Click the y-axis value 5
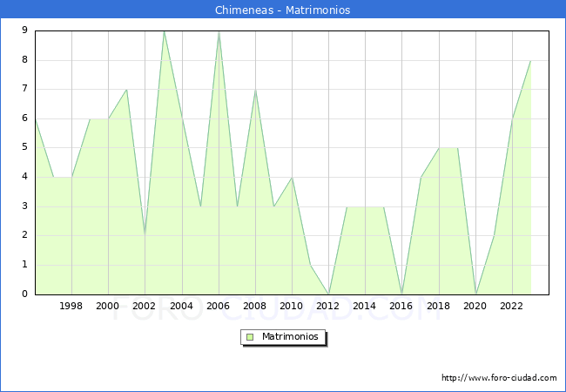Screen dimensions: 566x392 (x=24, y=147)
